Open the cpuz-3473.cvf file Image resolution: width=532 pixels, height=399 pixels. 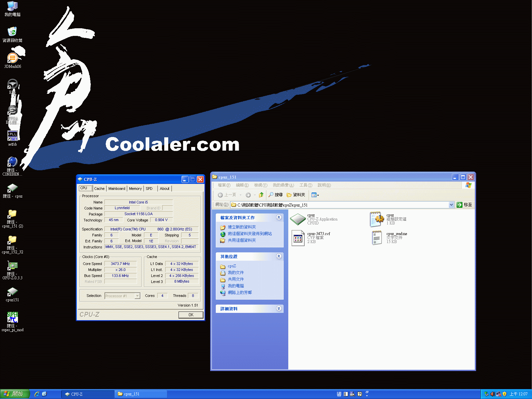click(311, 238)
